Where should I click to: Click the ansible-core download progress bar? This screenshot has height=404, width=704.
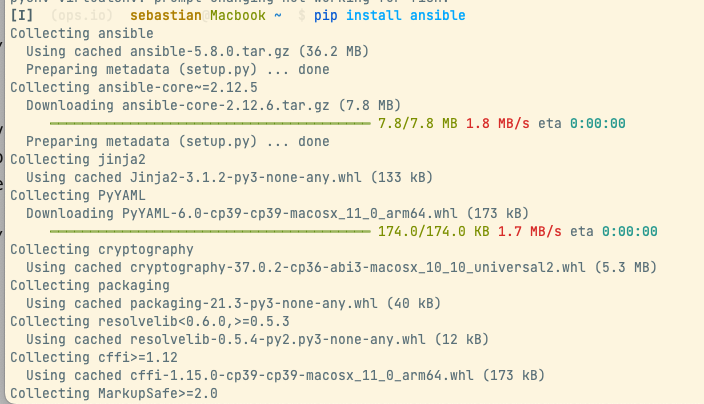click(209, 124)
